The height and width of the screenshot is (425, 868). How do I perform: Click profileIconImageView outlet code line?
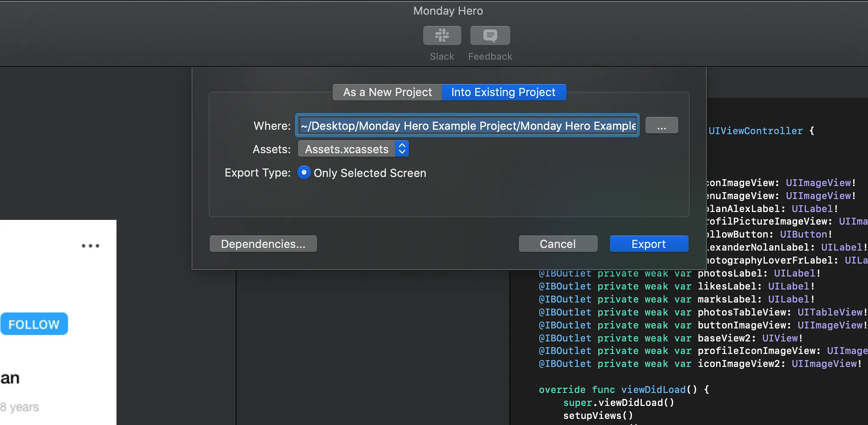pos(703,351)
